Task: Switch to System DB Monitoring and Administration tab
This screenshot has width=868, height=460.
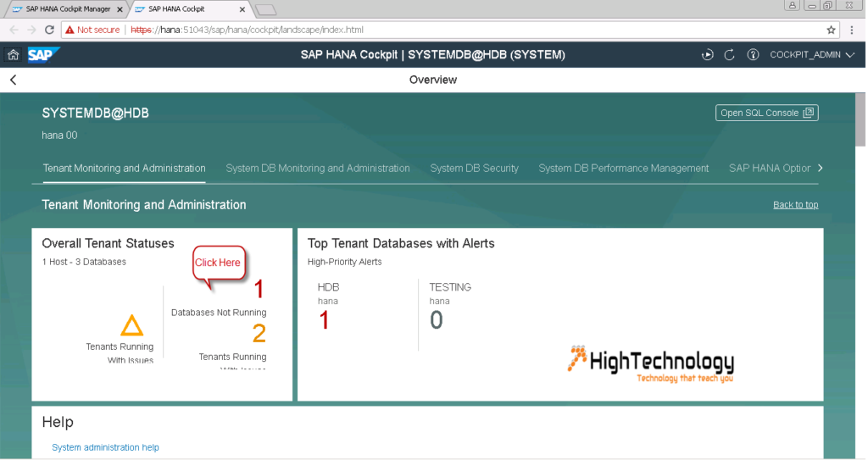Action: [x=318, y=169]
